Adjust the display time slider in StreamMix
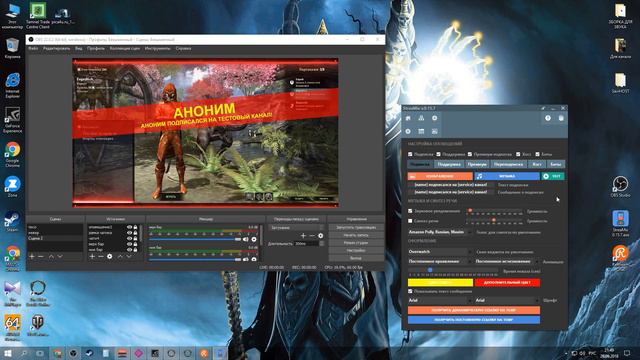Screen dimensions: 640x360 point(430,270)
